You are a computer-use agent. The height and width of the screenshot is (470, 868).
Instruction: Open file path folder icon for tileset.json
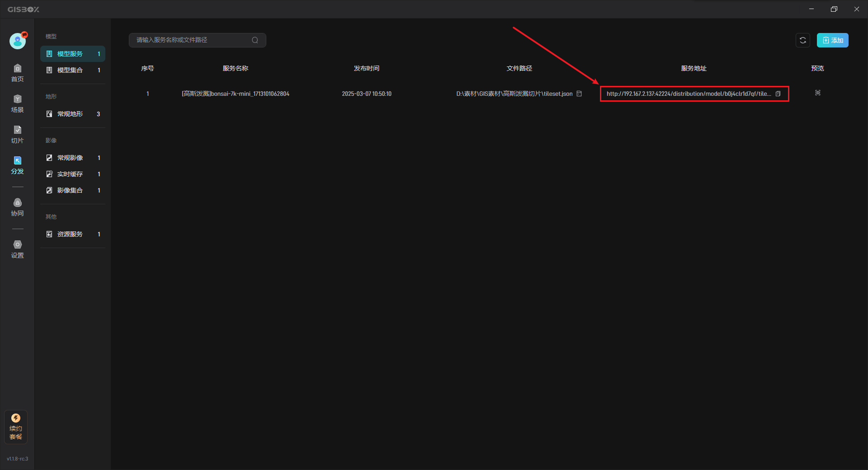pyautogui.click(x=579, y=94)
